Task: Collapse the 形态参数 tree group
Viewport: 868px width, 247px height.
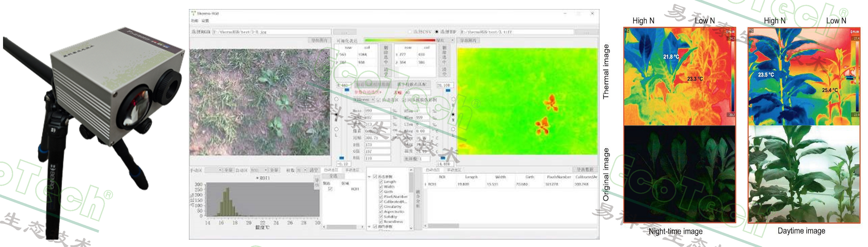Action: point(370,177)
